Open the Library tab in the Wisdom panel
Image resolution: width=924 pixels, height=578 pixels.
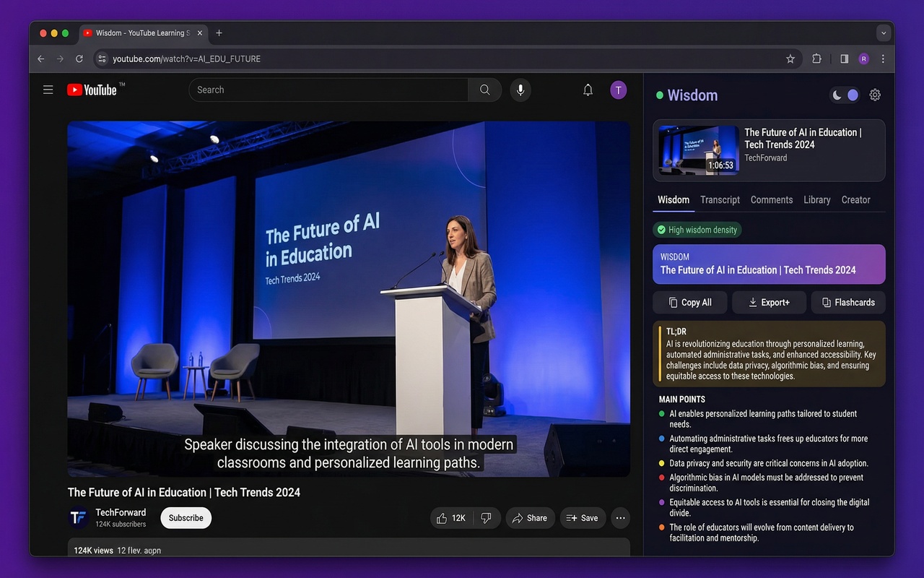[816, 199]
